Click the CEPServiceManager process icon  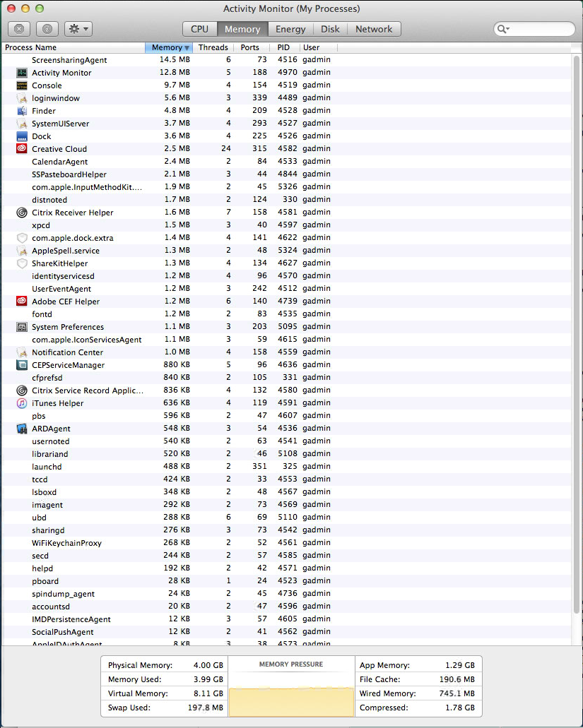[22, 365]
